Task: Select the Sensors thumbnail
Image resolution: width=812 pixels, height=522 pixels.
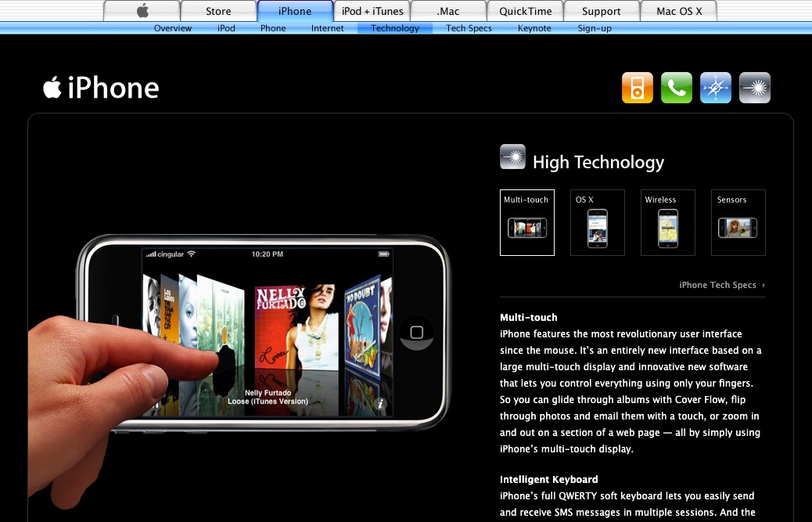Action: 738,223
